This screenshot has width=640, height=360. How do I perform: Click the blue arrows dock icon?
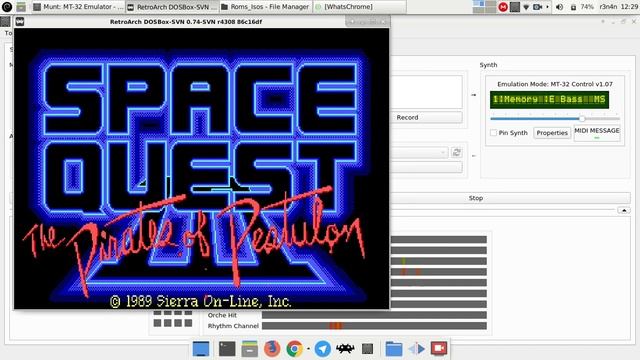(417, 349)
